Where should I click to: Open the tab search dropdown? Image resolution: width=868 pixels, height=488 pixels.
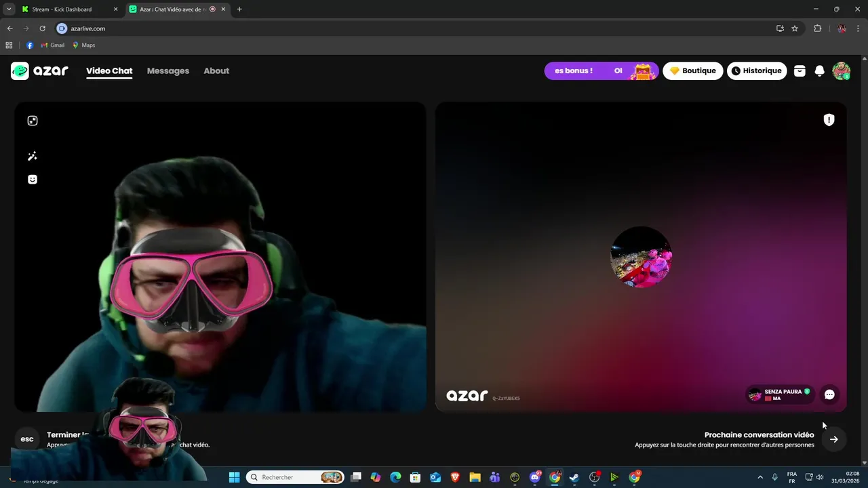click(9, 9)
